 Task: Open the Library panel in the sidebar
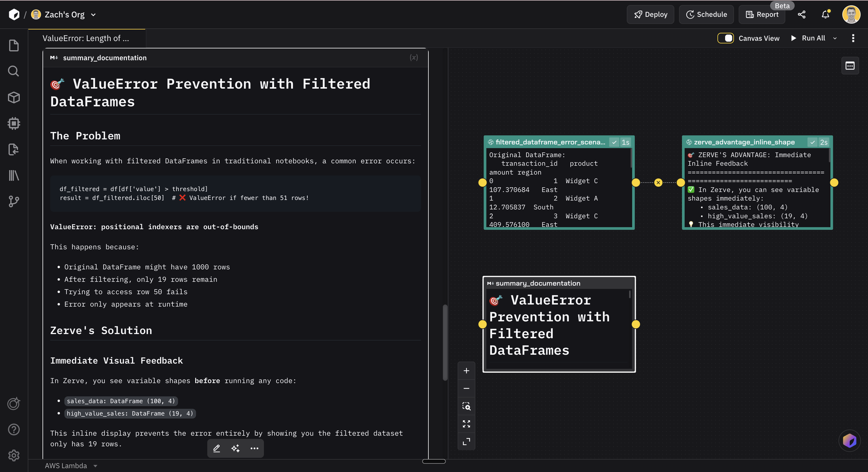point(14,175)
